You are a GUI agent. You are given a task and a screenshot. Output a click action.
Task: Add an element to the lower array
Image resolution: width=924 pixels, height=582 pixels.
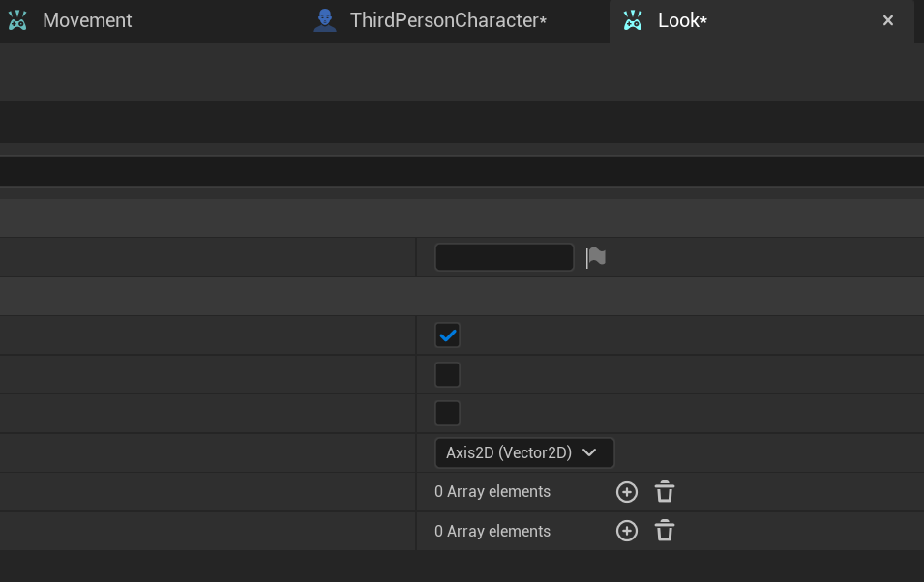[627, 531]
